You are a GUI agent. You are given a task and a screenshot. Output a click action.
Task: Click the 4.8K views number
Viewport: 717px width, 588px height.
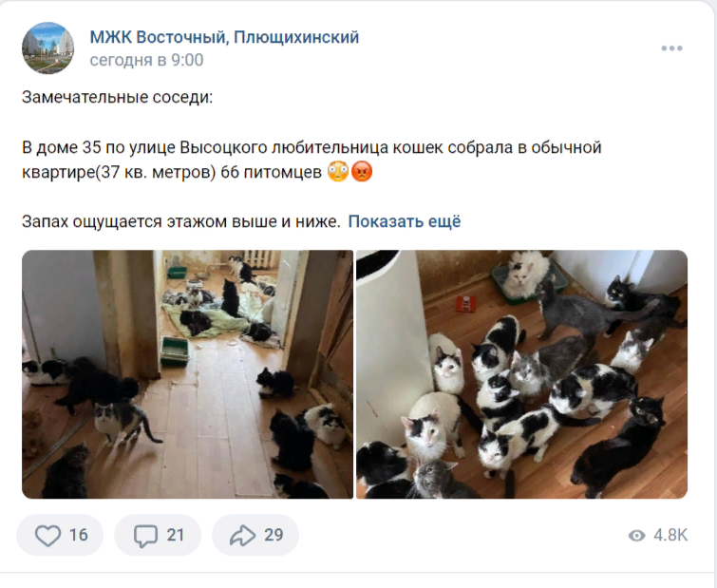[x=670, y=535]
